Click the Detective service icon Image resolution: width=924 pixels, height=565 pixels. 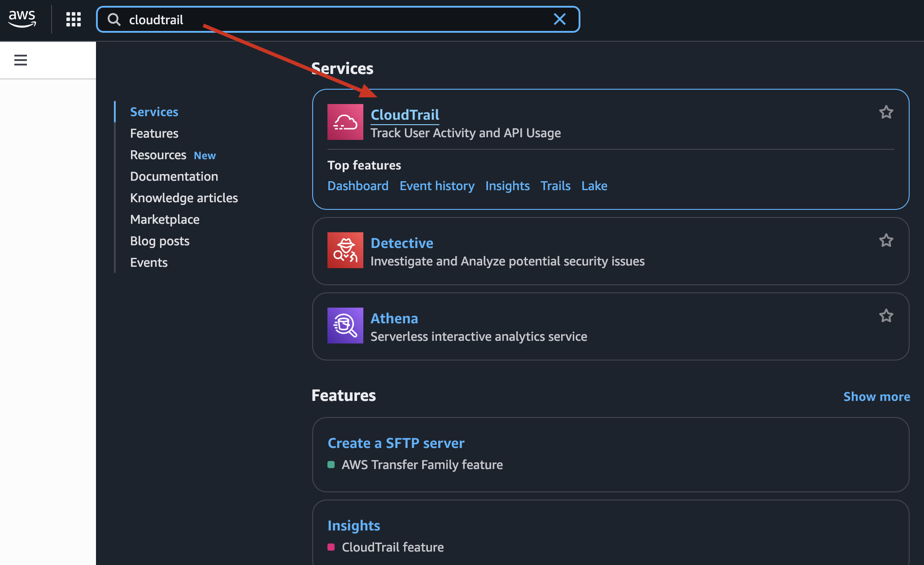[x=345, y=250]
